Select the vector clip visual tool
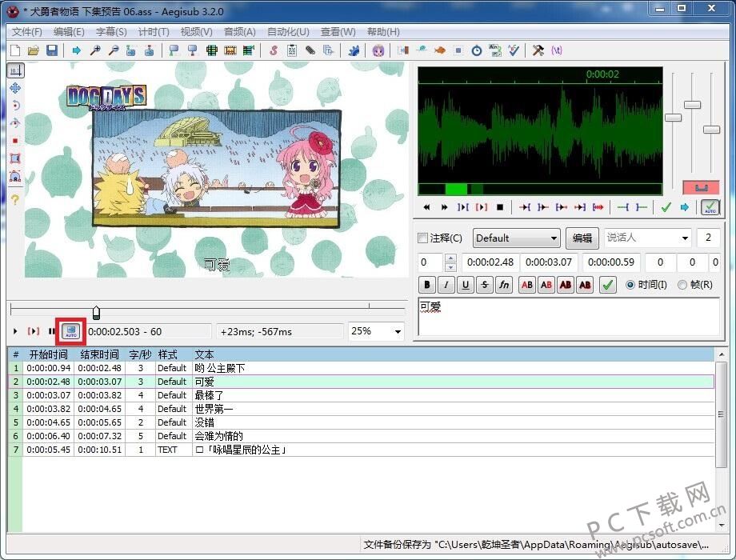 pos(15,176)
